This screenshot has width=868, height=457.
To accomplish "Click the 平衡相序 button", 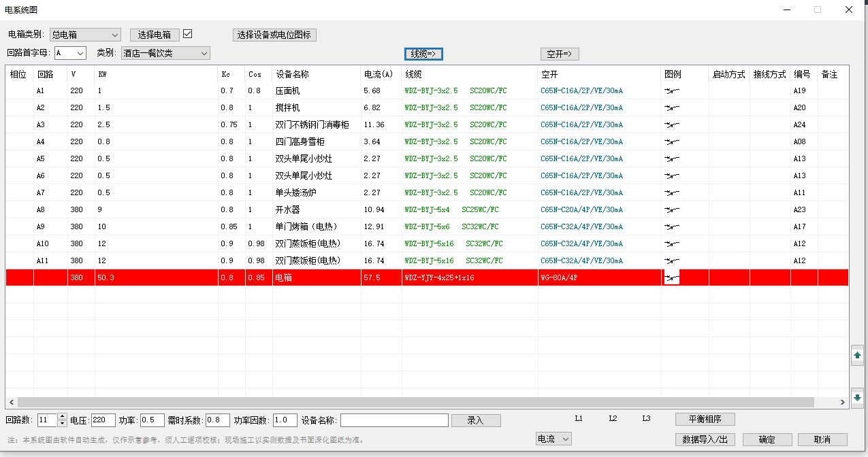I will (705, 419).
